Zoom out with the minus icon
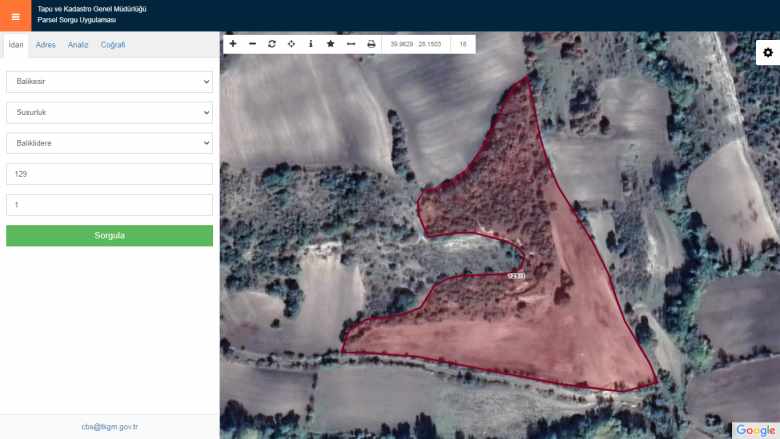This screenshot has width=780, height=439. tap(252, 44)
